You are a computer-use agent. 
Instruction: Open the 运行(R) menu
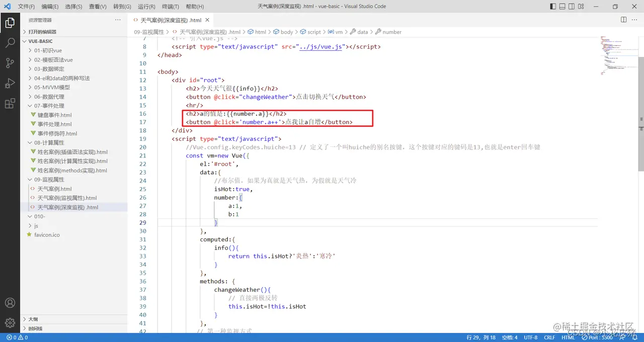(x=146, y=7)
